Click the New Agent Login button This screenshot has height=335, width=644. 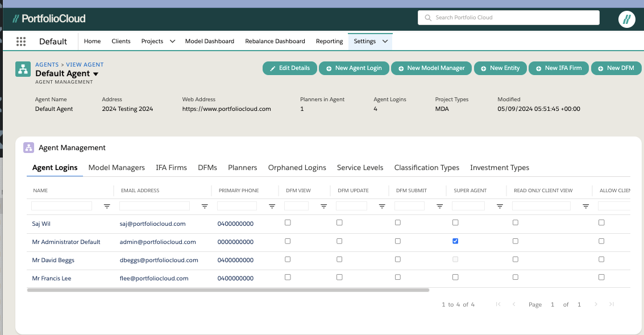coord(354,68)
